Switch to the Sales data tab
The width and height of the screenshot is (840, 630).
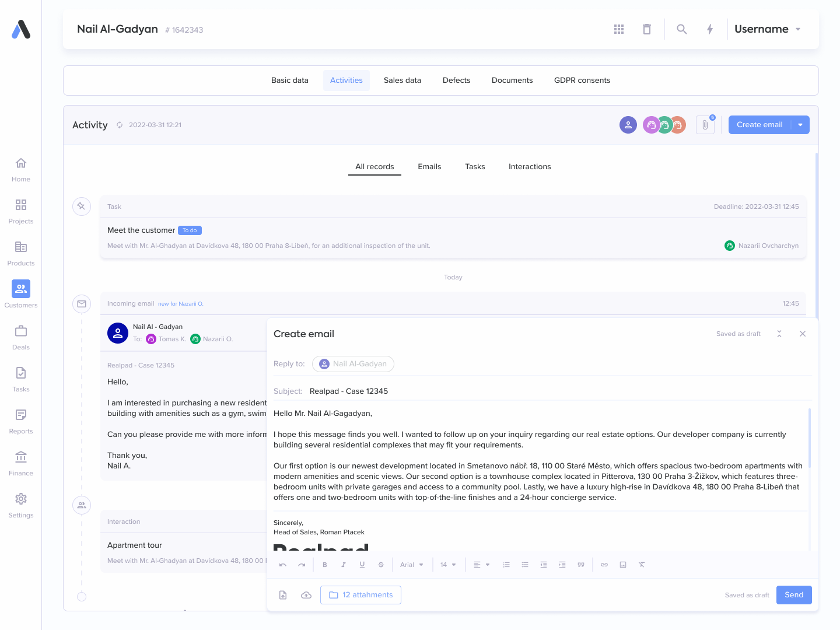pyautogui.click(x=402, y=80)
